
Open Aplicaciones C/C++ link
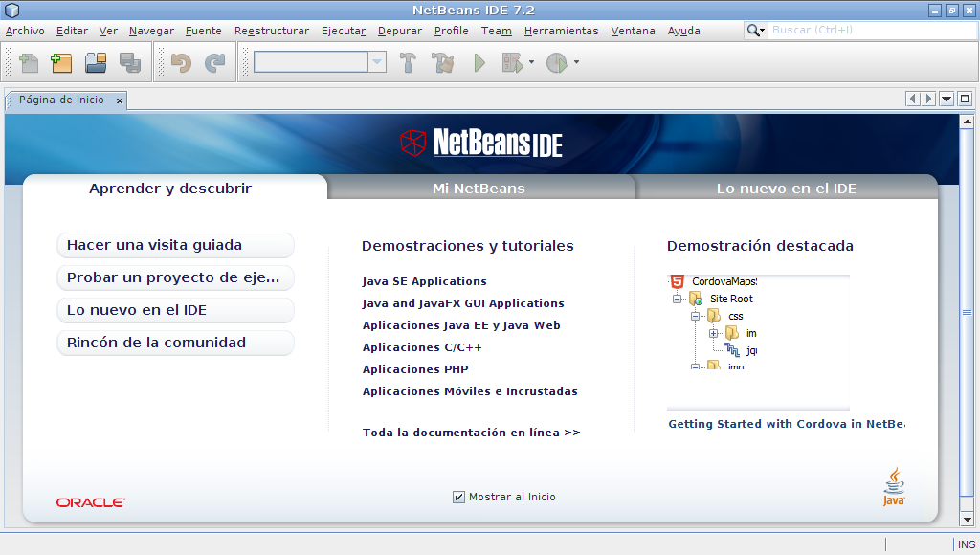click(x=422, y=346)
